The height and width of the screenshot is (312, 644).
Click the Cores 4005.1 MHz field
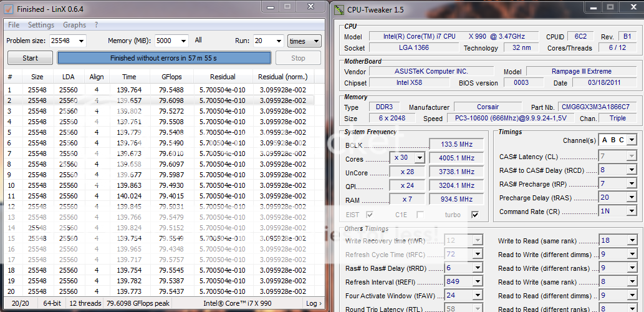click(456, 158)
